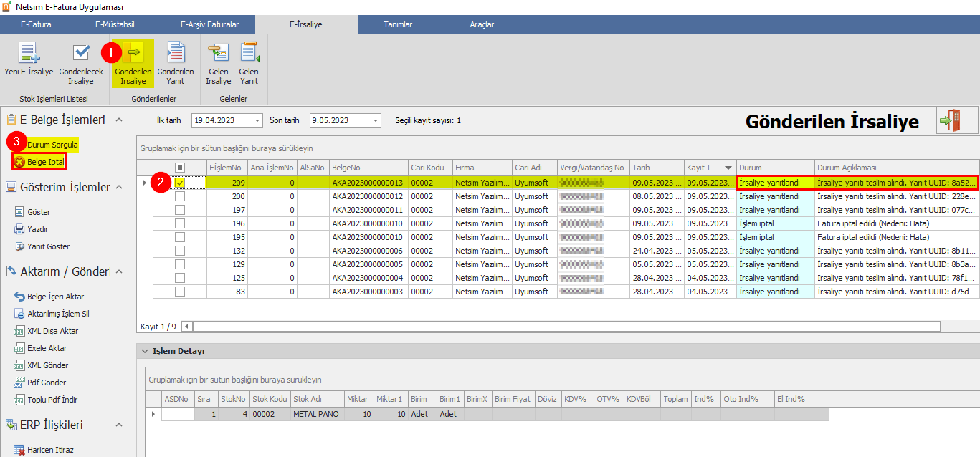This screenshot has width=980, height=457.
Task: Open Son tarih date dropdown
Action: tap(374, 120)
